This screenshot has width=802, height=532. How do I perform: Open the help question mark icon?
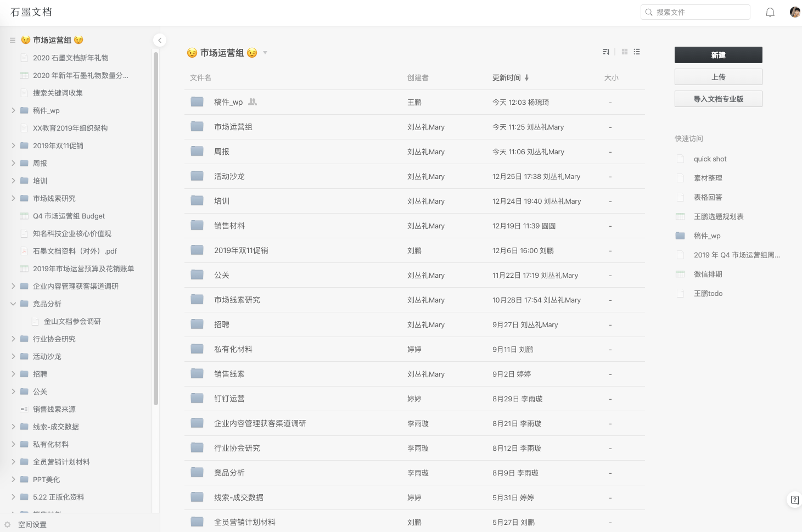(x=794, y=500)
